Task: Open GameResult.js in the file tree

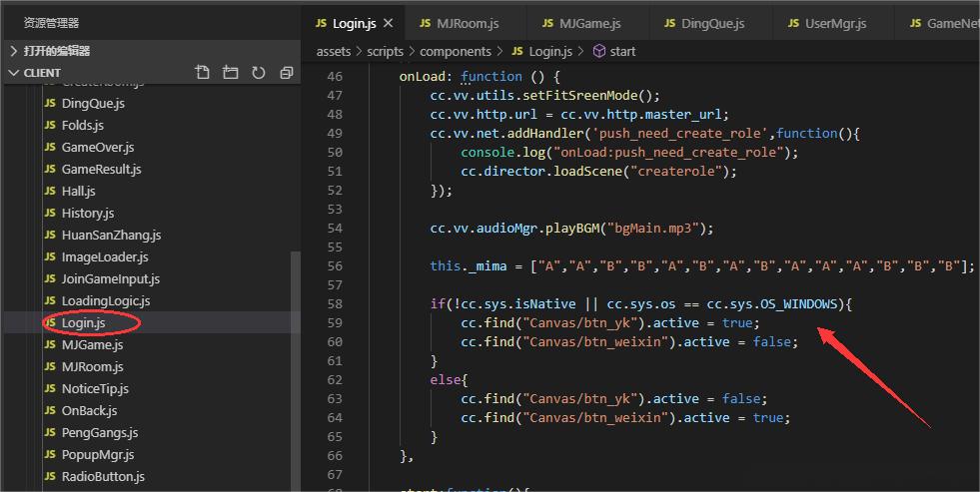Action: (101, 170)
